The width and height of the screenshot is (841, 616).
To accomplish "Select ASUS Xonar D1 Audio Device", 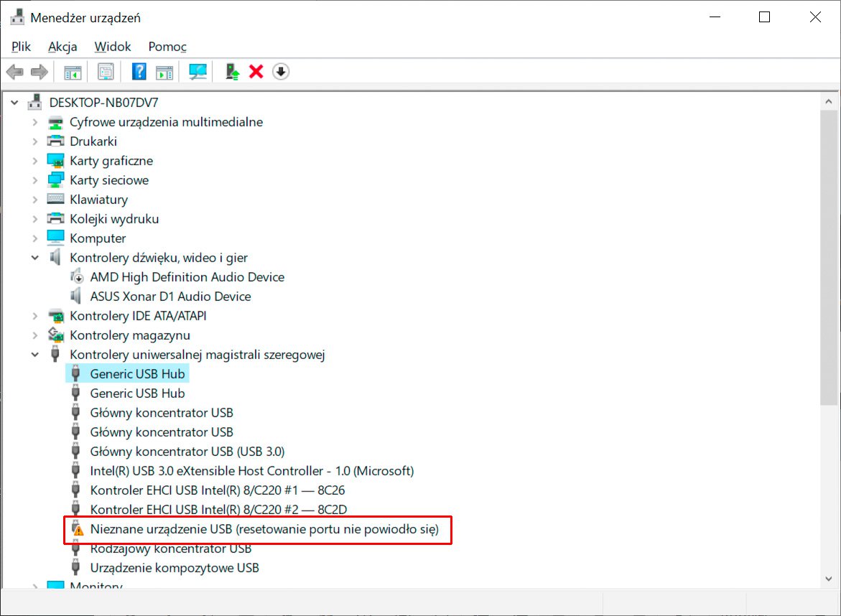I will (170, 296).
